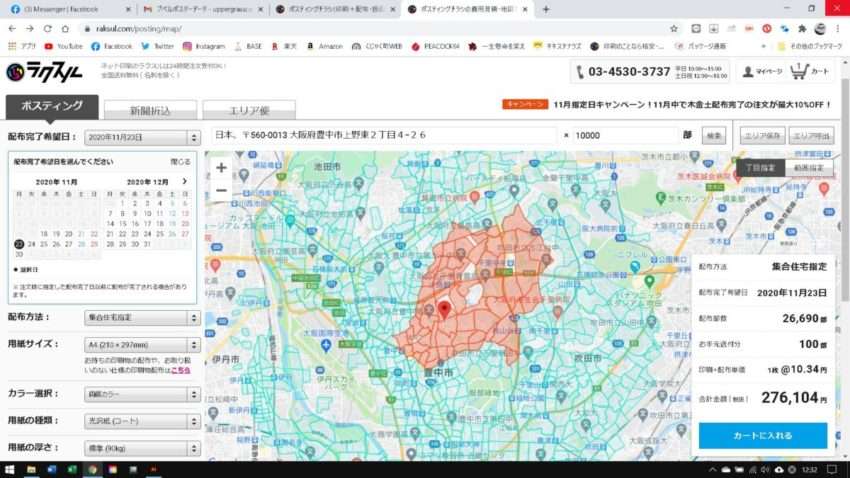Select November 24 in the calendar
This screenshot has width=850, height=478.
pos(31,244)
